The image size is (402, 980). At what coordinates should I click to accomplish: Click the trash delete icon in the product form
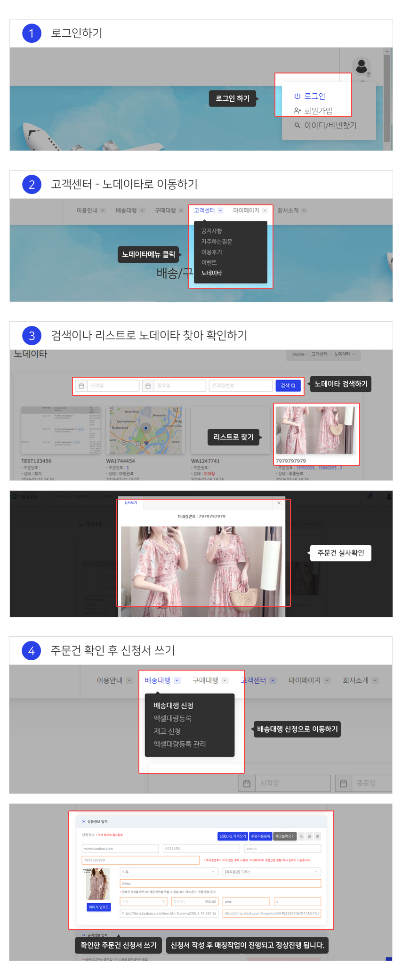point(317,836)
